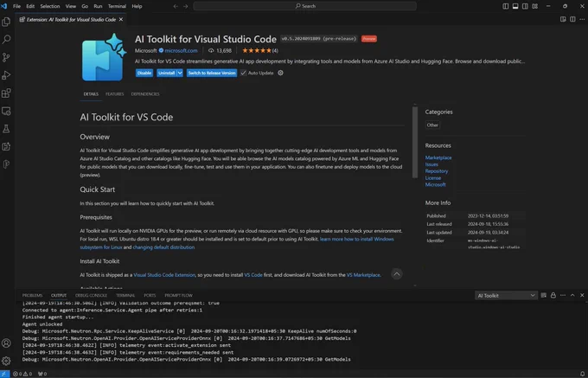
Task: Open the Extensions view in activity bar
Action: pyautogui.click(x=6, y=93)
